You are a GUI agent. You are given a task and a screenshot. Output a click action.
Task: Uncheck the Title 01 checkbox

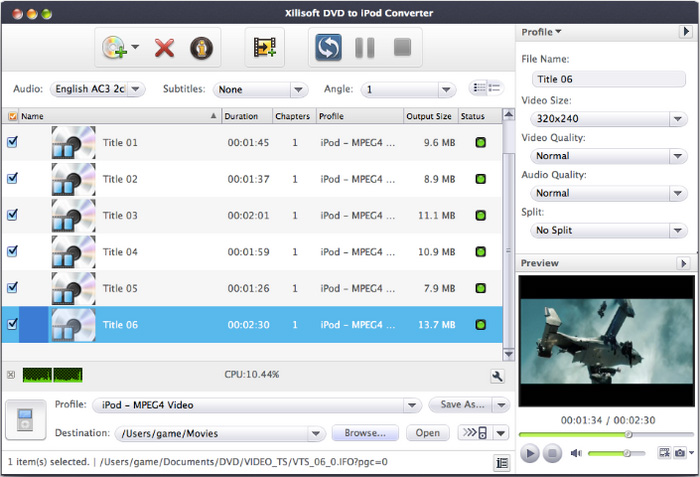click(12, 143)
